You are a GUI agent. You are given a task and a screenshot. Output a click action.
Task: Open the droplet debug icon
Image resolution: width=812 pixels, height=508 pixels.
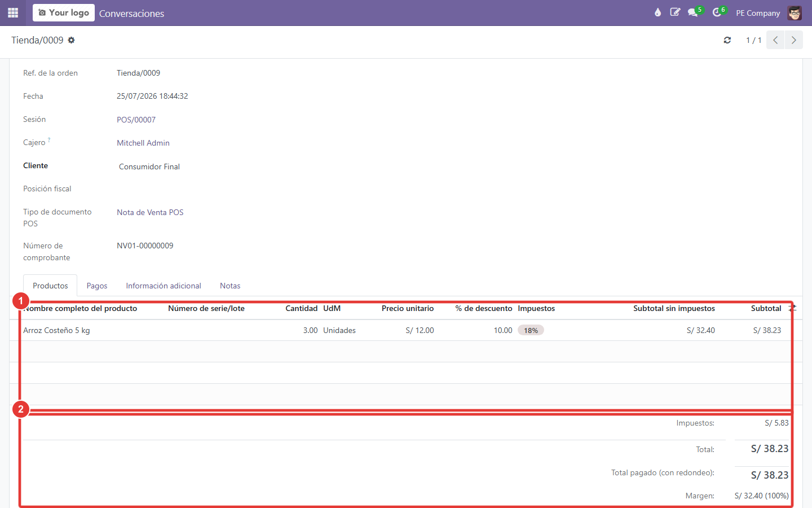point(657,12)
